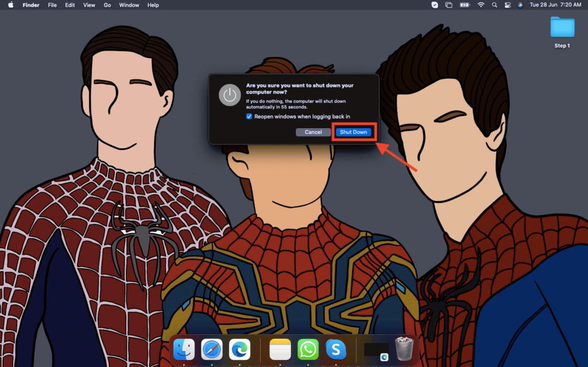
Task: Launch WhatsApp from the Dock
Action: point(308,349)
